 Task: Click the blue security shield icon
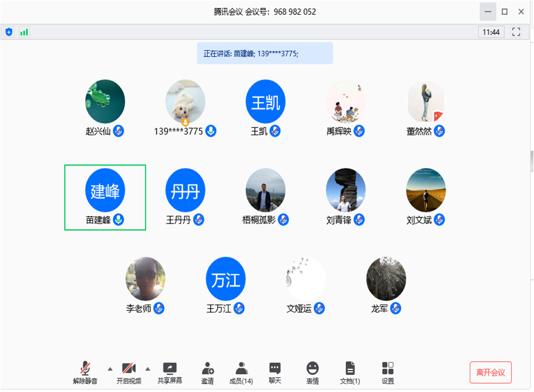click(x=9, y=32)
